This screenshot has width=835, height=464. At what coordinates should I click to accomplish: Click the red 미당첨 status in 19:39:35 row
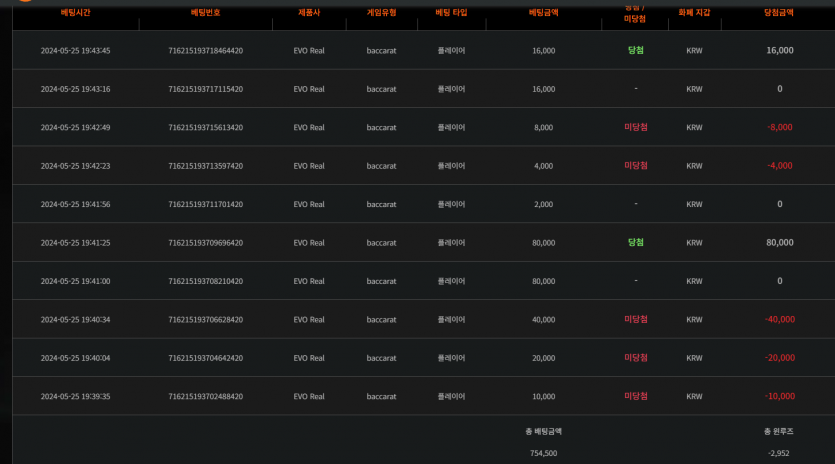click(x=635, y=396)
